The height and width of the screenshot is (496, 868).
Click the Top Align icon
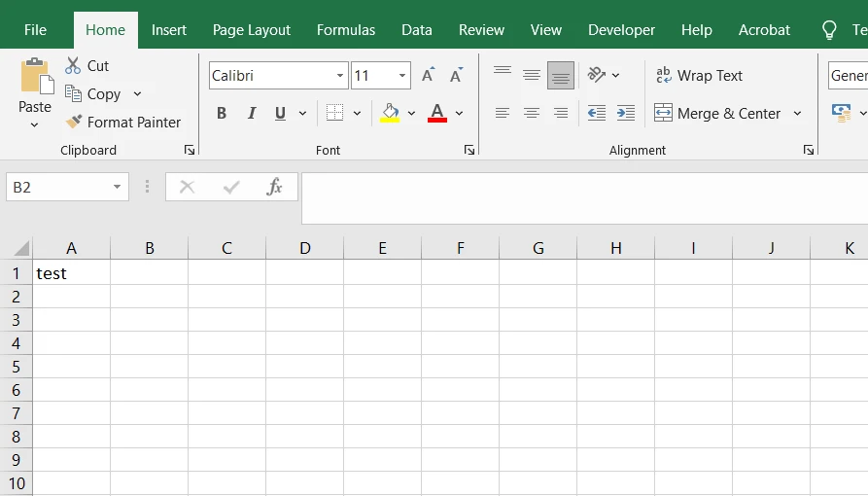tap(503, 75)
